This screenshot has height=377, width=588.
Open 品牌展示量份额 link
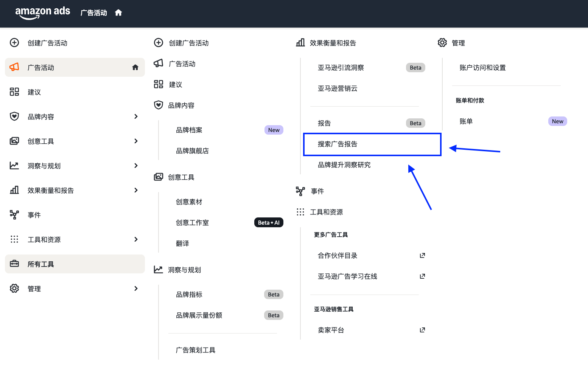199,315
